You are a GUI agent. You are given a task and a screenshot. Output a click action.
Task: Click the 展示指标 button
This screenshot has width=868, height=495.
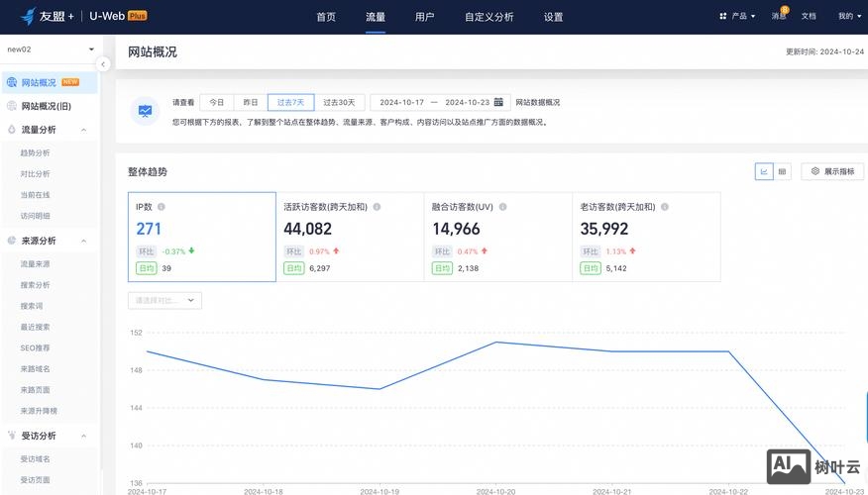tap(832, 171)
